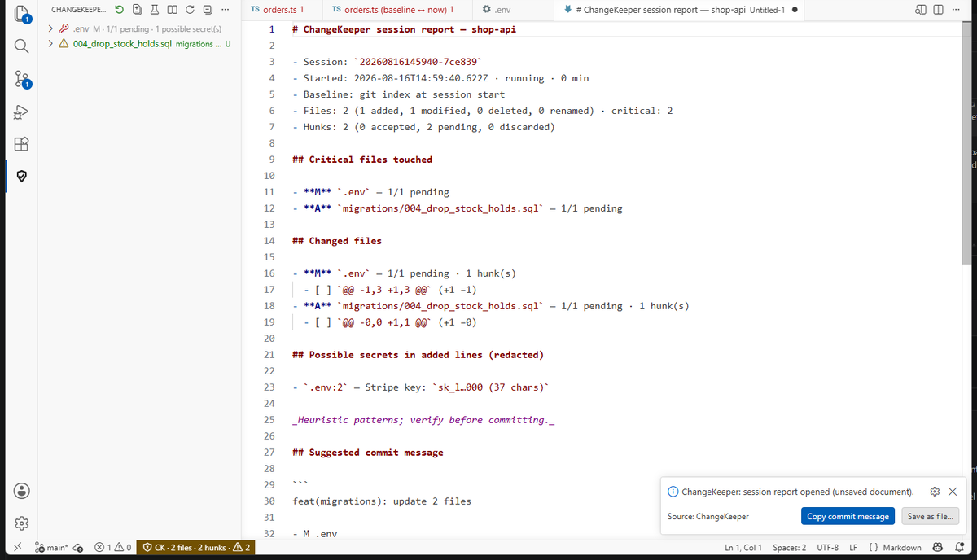Open the sidebar more actions ellipsis
Viewport: 977px width, 560px height.
pyautogui.click(x=226, y=10)
